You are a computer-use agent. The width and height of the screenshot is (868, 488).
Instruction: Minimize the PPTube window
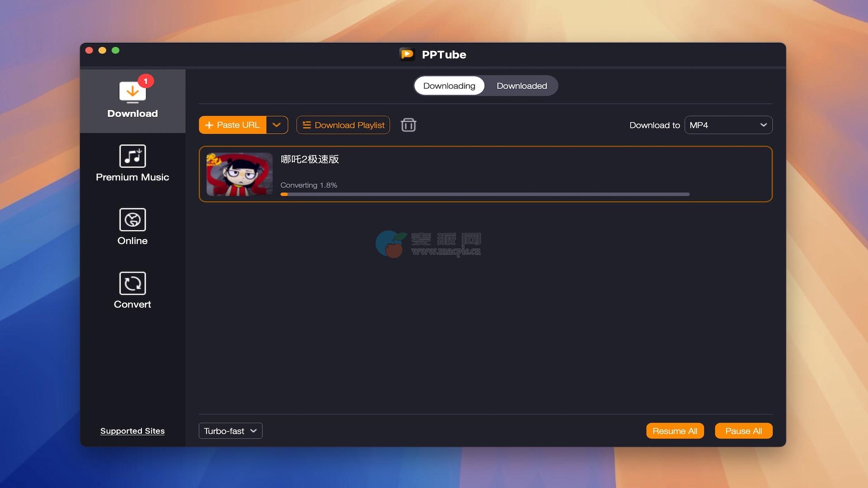click(102, 50)
